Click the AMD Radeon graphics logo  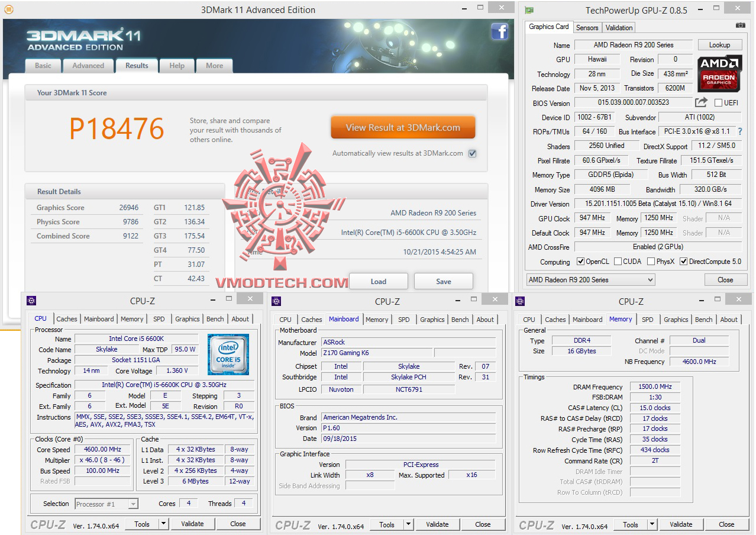(719, 74)
